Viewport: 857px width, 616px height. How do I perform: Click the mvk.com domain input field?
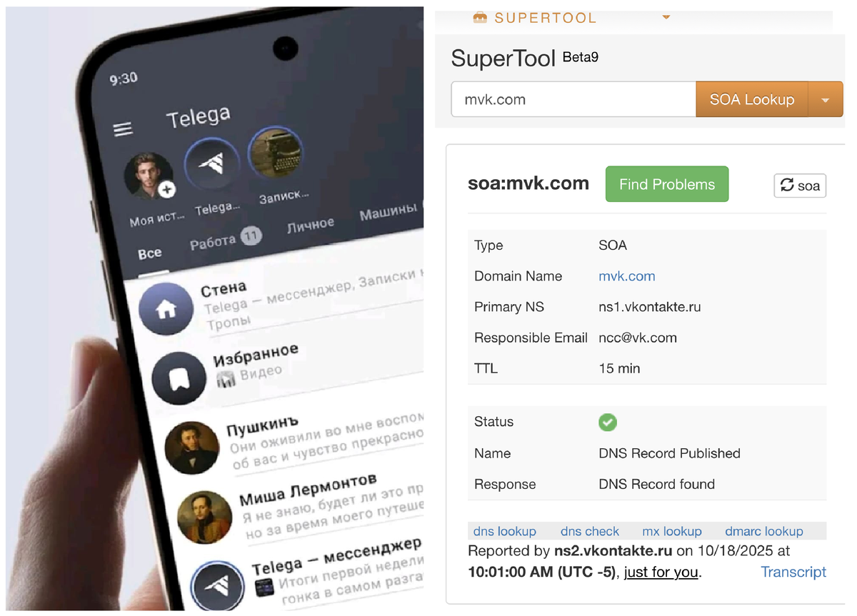click(x=573, y=99)
